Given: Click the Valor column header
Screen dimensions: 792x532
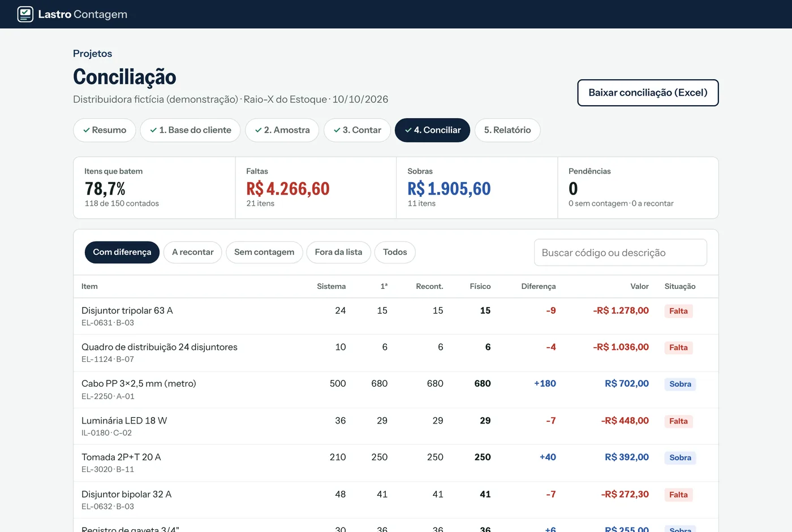Looking at the screenshot, I should click(x=640, y=287).
